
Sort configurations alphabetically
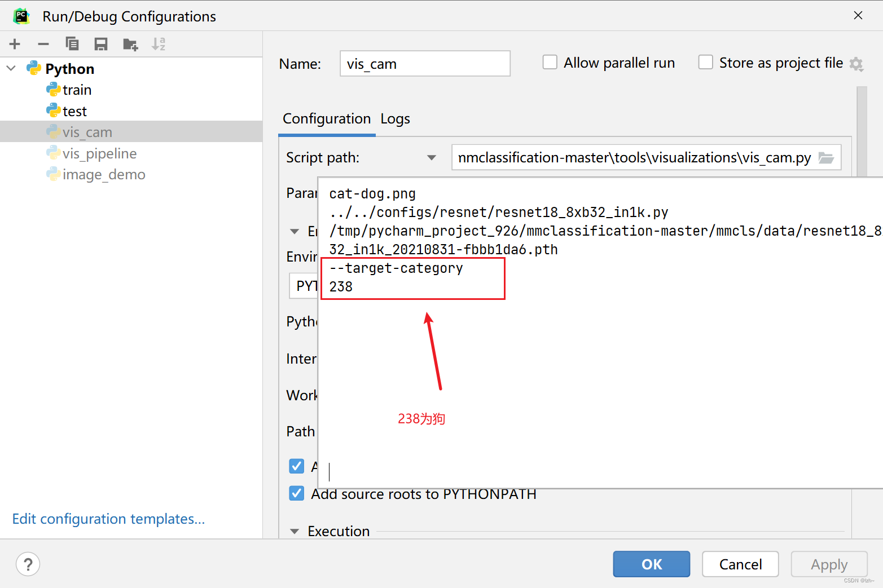tap(159, 44)
